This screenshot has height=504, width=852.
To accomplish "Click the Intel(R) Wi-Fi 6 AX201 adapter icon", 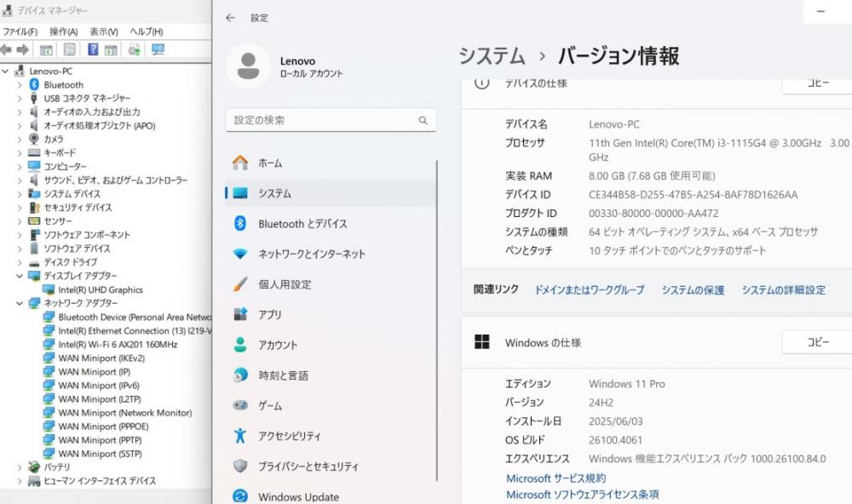I will (x=49, y=344).
